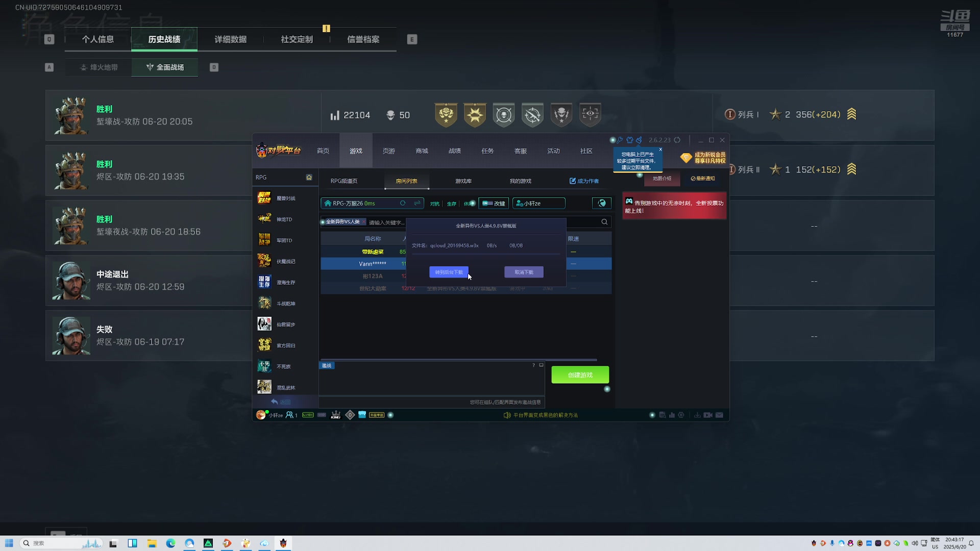
Task: Open the 首页 tab in the platform navigation
Action: [323, 151]
